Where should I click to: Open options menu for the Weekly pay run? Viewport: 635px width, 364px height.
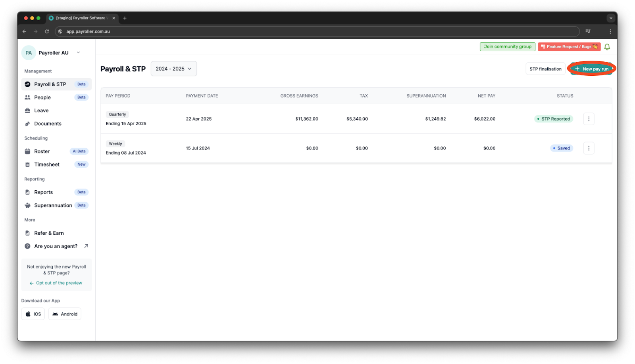click(x=589, y=148)
